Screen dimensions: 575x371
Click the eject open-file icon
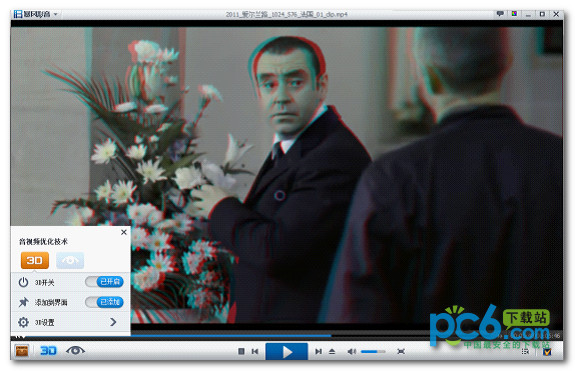[x=332, y=351]
